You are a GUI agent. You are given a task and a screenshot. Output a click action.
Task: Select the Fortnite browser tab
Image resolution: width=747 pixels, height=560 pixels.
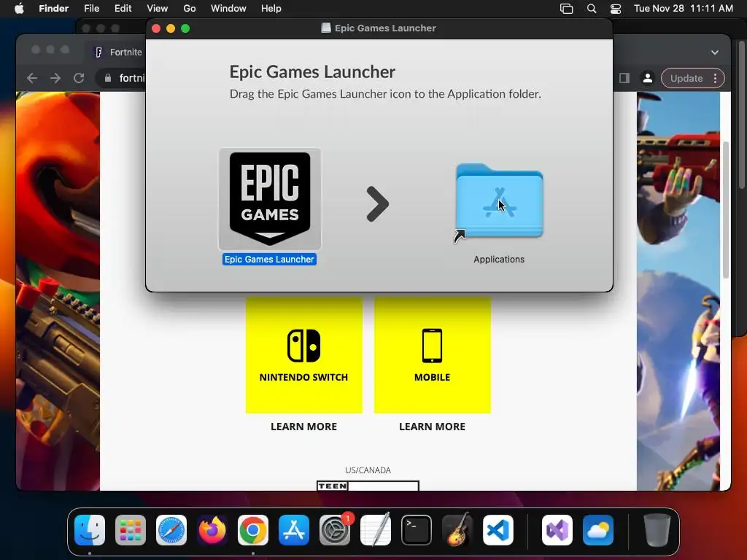coord(119,52)
